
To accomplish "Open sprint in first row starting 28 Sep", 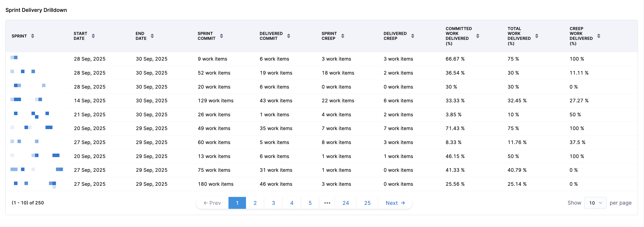I will [x=14, y=58].
